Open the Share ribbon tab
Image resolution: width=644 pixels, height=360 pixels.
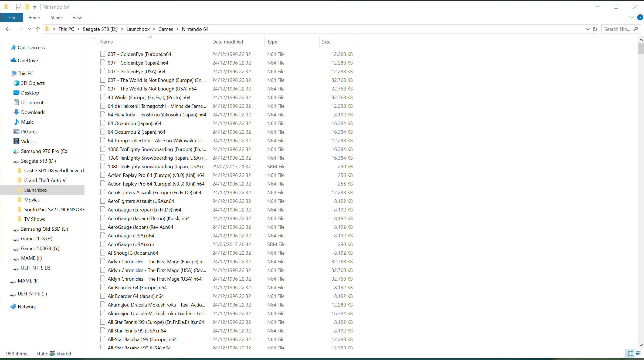[56, 17]
